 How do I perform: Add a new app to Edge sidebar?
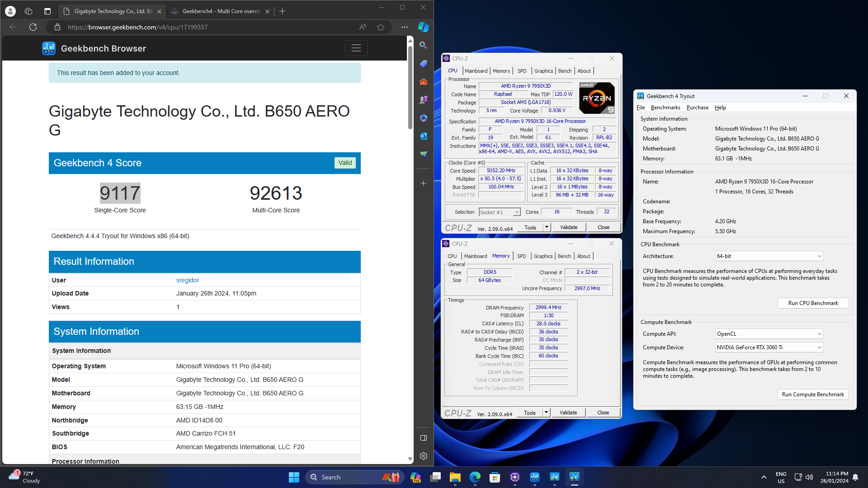click(x=423, y=183)
